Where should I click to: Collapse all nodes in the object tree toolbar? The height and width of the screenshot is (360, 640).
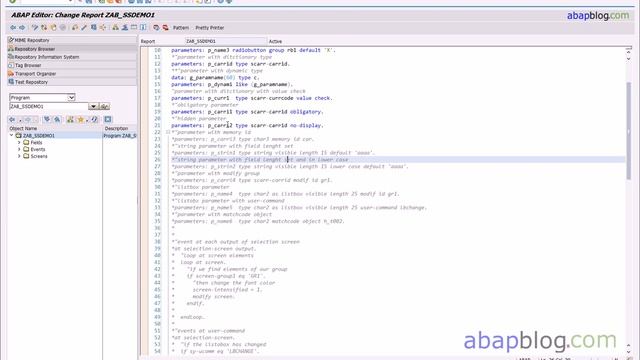(57, 119)
